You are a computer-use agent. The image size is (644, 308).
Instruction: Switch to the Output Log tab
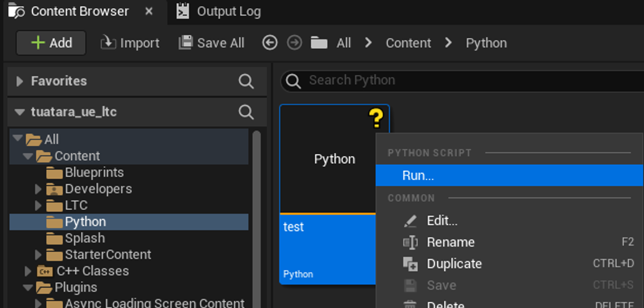click(x=219, y=11)
